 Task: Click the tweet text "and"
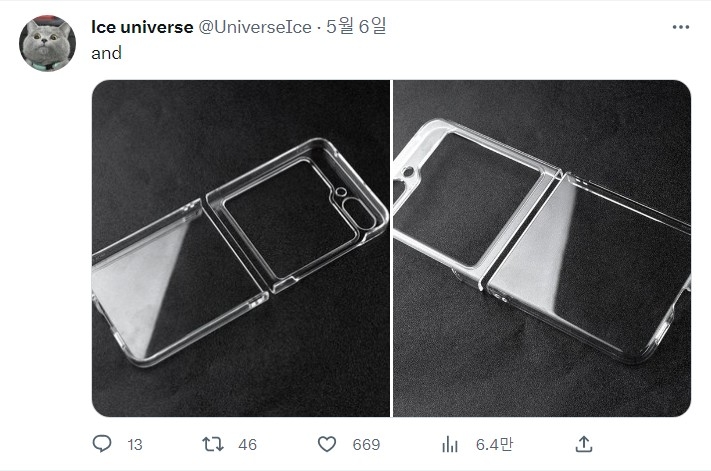[107, 53]
